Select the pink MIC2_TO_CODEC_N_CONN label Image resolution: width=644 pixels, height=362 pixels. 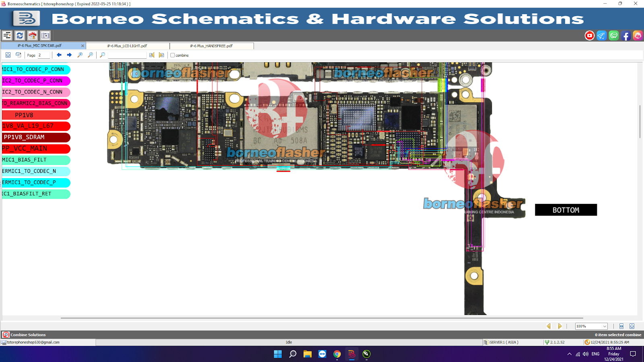click(36, 92)
